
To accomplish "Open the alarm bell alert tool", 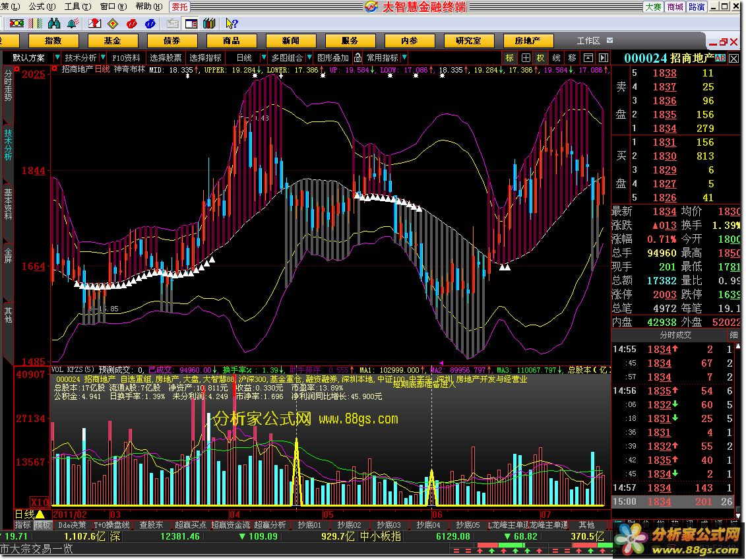I will coord(73,23).
